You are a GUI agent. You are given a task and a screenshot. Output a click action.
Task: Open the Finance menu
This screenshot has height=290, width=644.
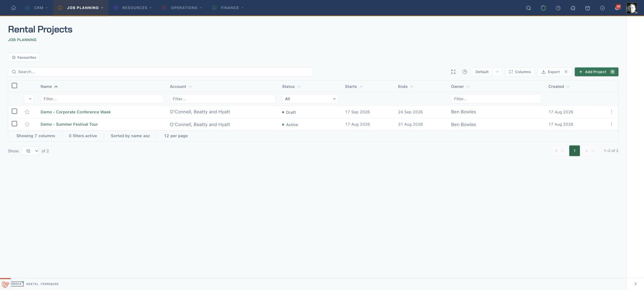tap(228, 8)
